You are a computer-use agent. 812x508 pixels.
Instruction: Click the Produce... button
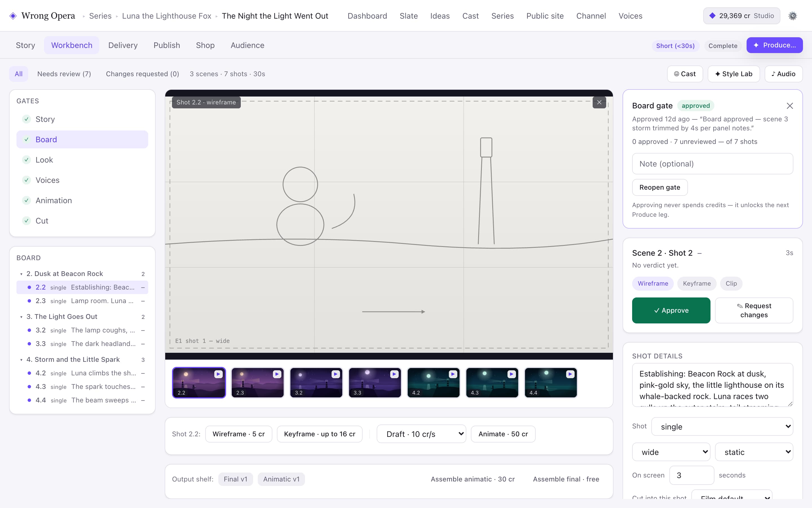click(x=775, y=45)
